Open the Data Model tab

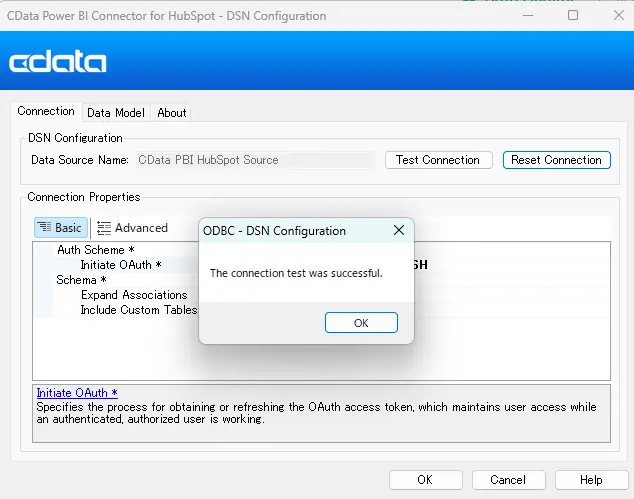(x=115, y=113)
